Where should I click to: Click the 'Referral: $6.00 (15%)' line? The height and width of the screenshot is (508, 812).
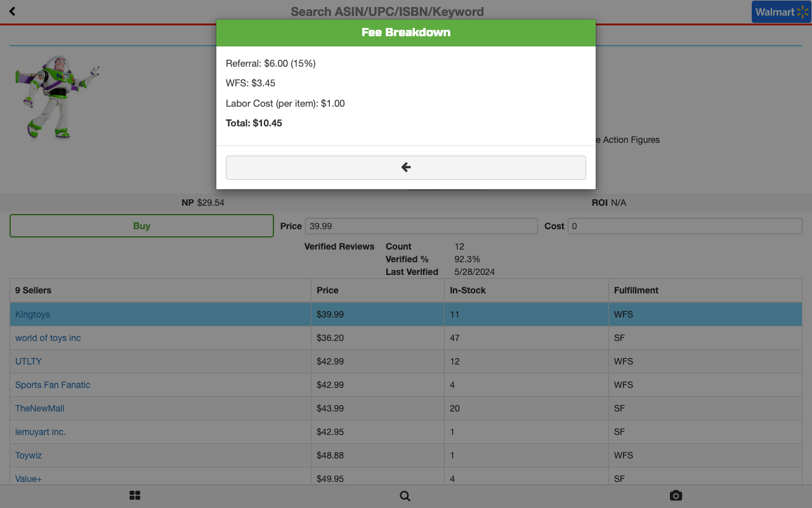[x=271, y=63]
